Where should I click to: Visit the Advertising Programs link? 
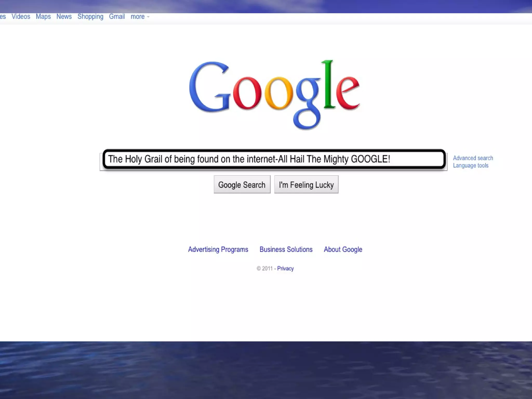tap(218, 249)
